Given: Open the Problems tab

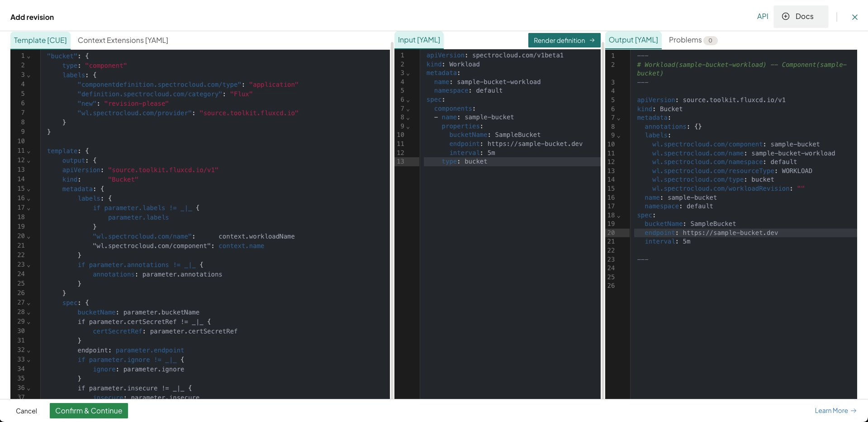Looking at the screenshot, I should tap(685, 40).
